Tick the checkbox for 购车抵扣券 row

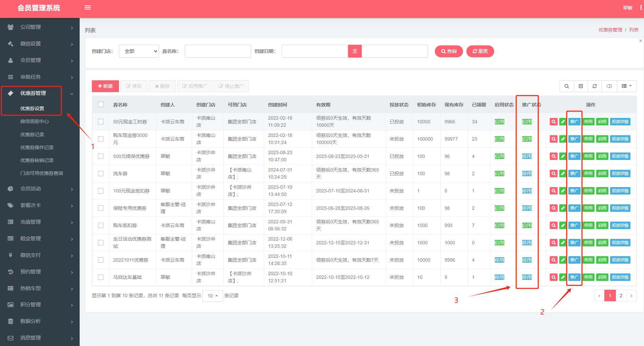[x=101, y=225]
